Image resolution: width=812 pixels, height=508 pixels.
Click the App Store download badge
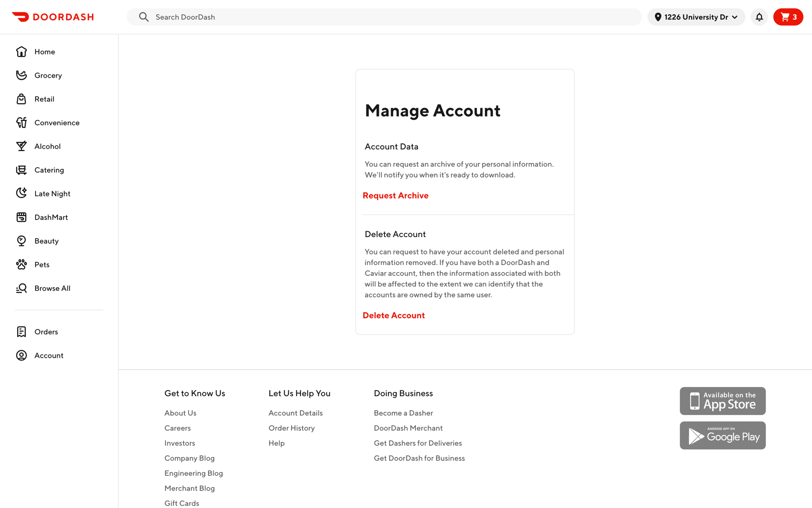723,401
